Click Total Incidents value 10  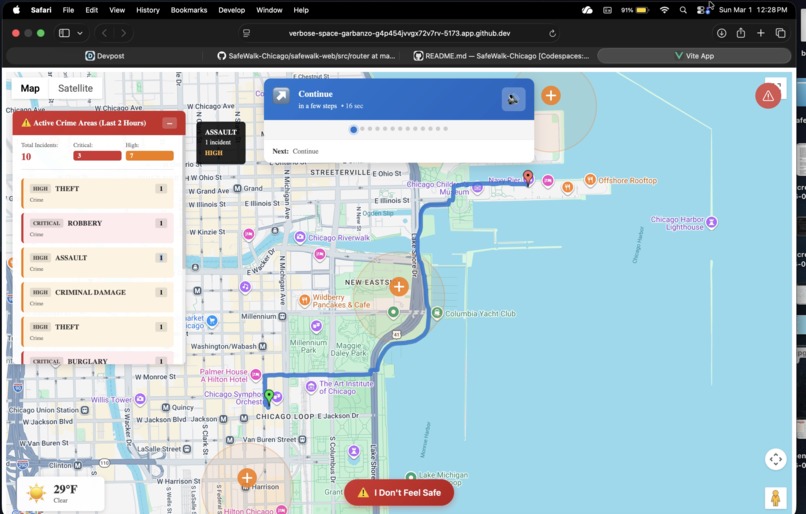click(26, 156)
